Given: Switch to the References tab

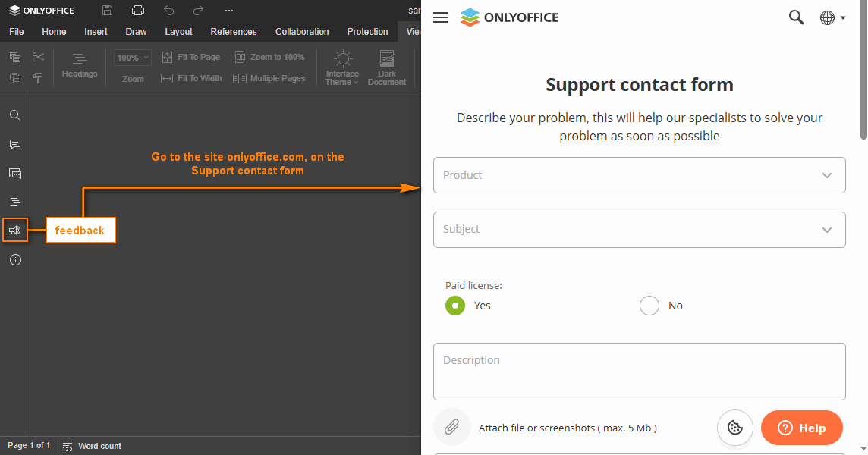Looking at the screenshot, I should [x=234, y=32].
